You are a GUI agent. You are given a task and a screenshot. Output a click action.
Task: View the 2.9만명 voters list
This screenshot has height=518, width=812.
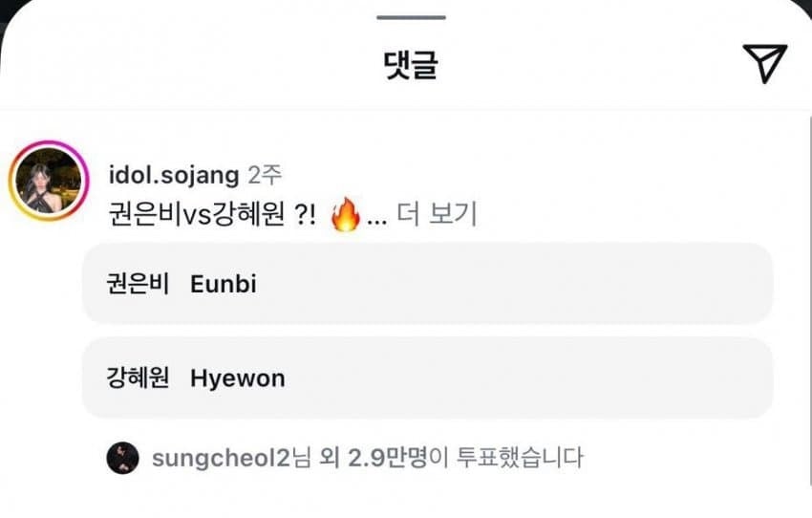(387, 458)
